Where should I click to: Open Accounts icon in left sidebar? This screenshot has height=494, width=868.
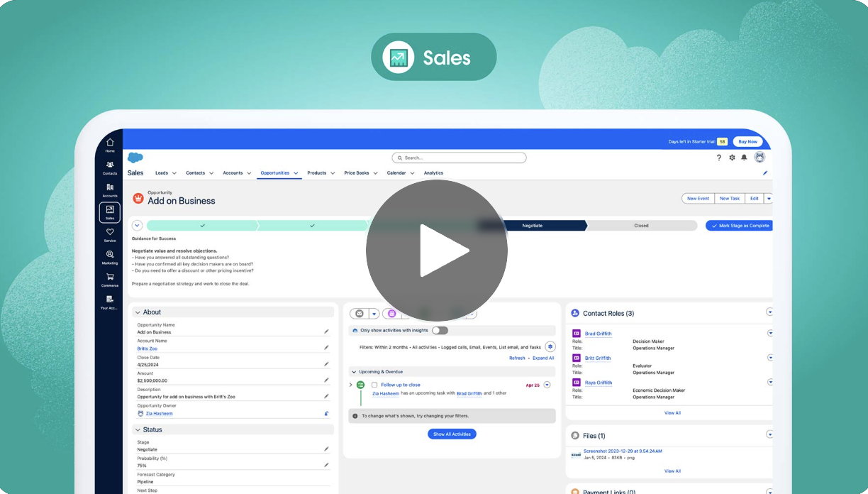tap(110, 190)
